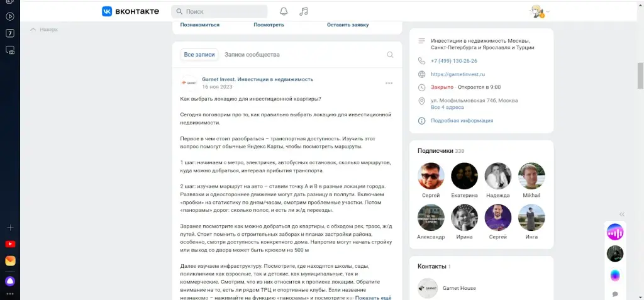644x300 pixels.
Task: Open the music note player icon
Action: tap(304, 11)
